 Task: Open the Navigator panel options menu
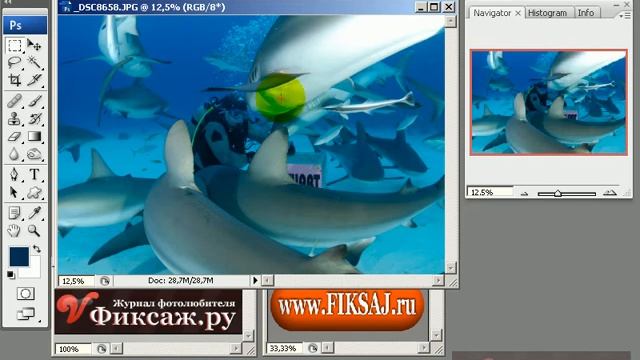(624, 16)
